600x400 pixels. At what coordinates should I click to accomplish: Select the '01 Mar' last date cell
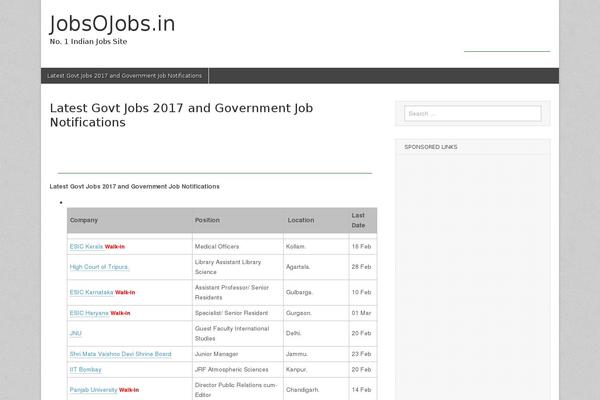click(361, 313)
